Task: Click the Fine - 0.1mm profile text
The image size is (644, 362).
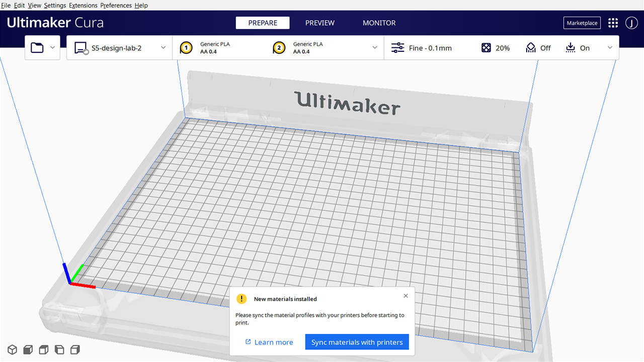Action: pos(430,48)
